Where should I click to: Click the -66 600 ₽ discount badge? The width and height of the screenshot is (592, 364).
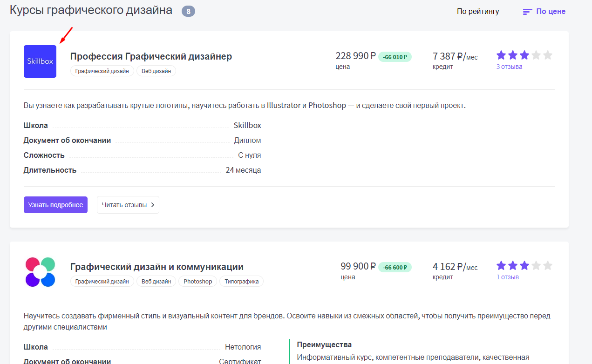[395, 268]
